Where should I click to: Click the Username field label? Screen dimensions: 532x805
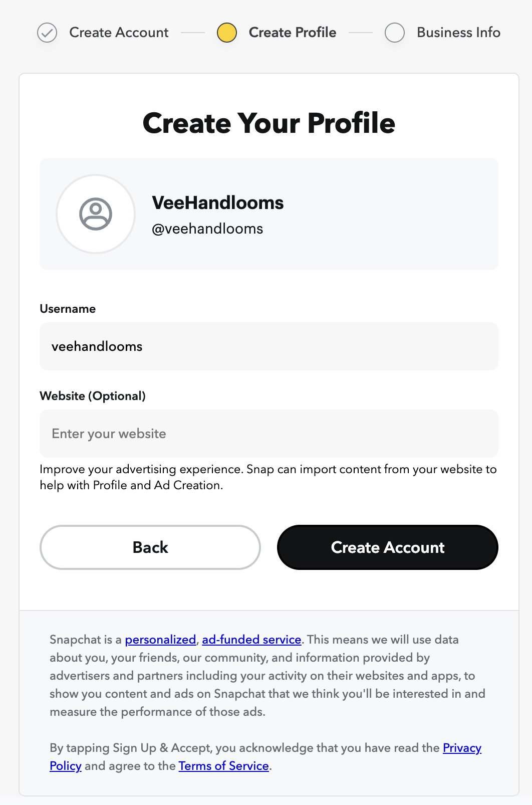(x=68, y=309)
